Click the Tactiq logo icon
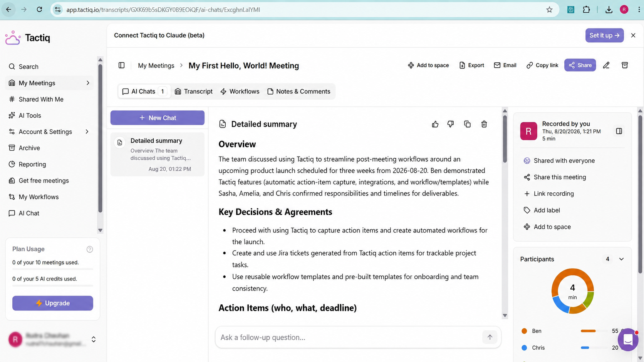644x362 pixels. (x=13, y=38)
